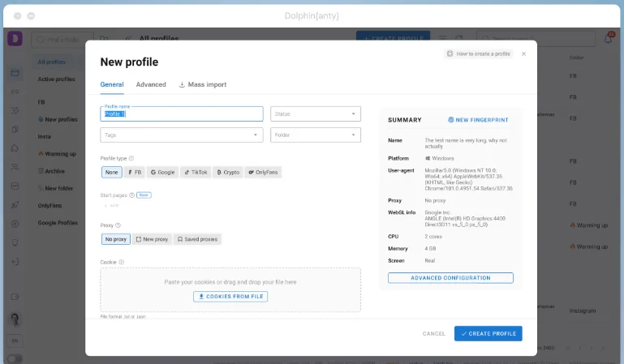Select Google profile type
This screenshot has height=364, width=624.
click(x=163, y=172)
